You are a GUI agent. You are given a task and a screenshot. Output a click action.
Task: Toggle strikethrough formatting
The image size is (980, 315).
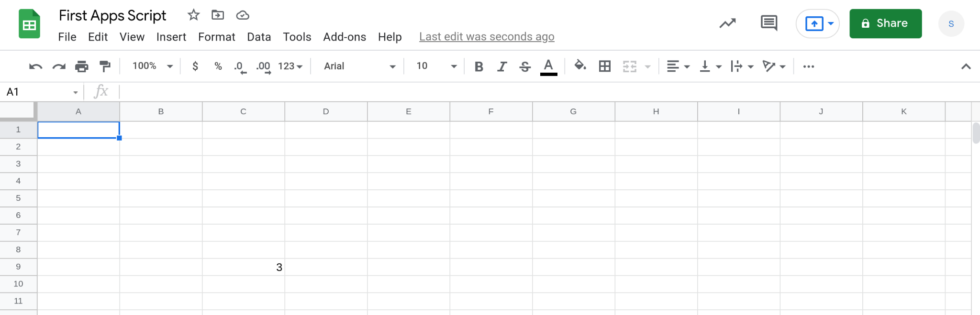click(525, 66)
